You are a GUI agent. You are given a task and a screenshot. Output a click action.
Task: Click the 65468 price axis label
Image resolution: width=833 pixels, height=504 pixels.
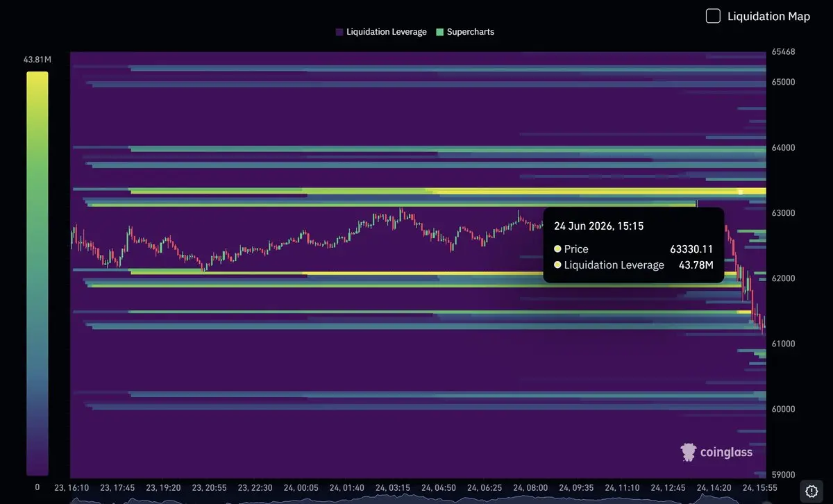click(783, 52)
